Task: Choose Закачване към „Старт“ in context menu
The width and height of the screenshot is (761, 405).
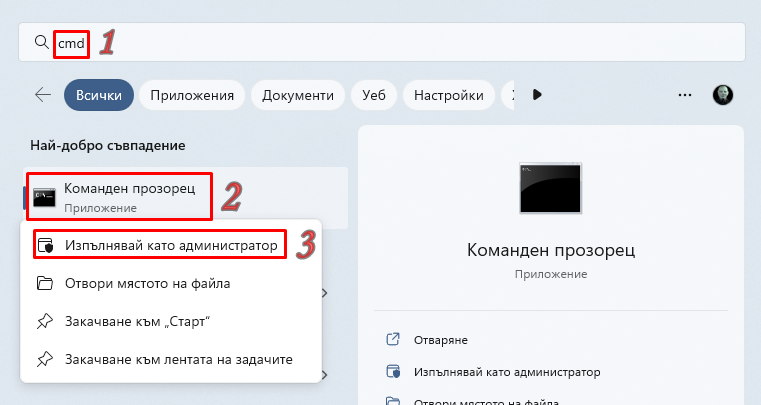Action: point(171,321)
